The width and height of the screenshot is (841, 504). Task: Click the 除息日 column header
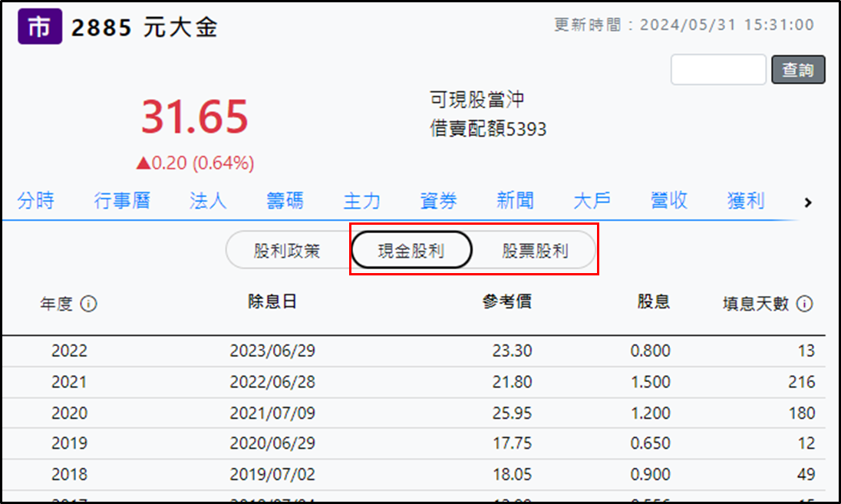point(272,302)
